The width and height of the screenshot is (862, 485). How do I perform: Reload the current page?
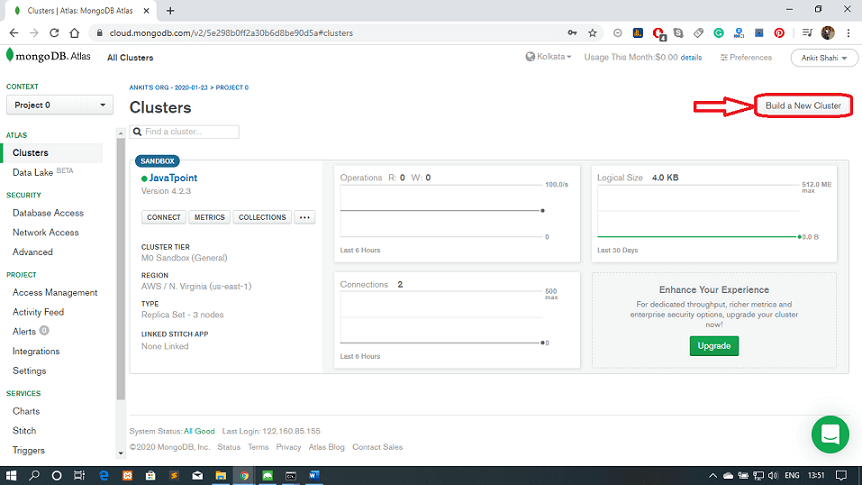pos(54,33)
